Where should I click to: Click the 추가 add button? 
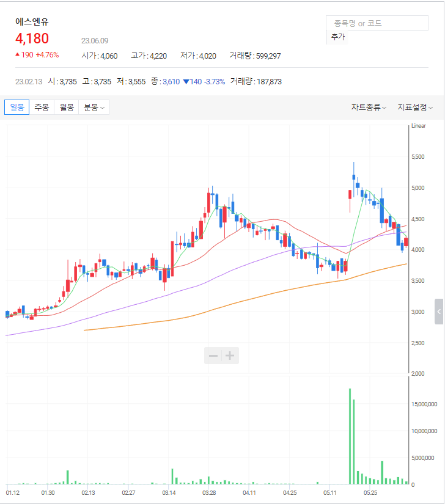coord(337,37)
